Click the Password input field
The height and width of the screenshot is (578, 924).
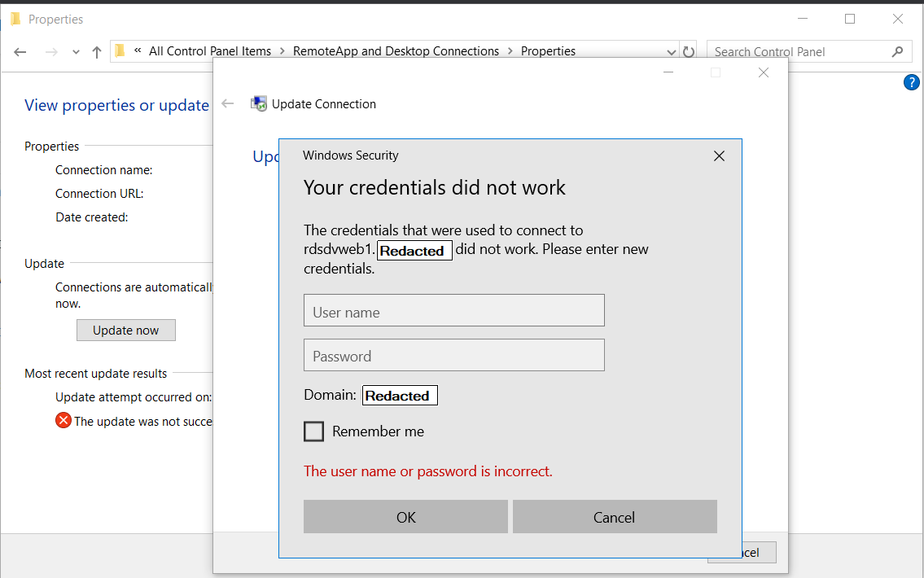[x=453, y=355]
